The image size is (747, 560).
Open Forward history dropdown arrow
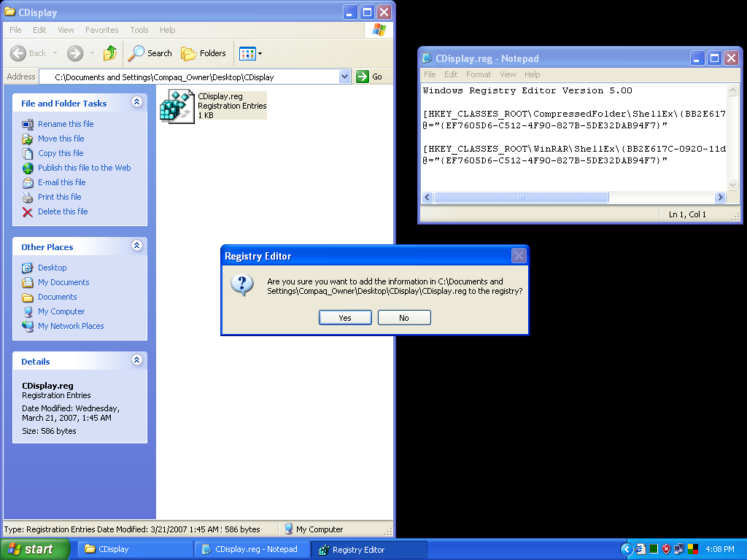tap(92, 53)
